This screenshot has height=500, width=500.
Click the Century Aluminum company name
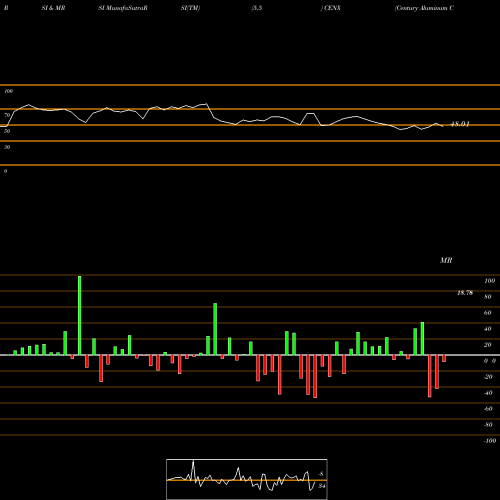click(x=424, y=8)
